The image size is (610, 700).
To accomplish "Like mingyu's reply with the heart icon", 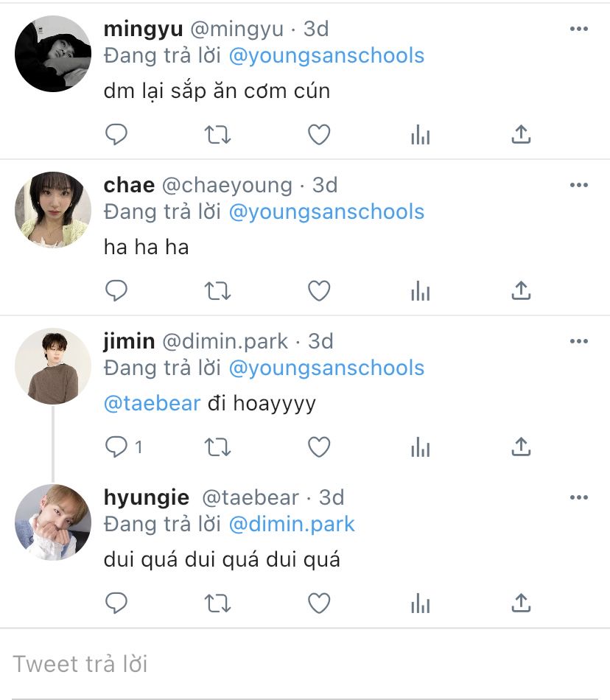I will point(319,134).
